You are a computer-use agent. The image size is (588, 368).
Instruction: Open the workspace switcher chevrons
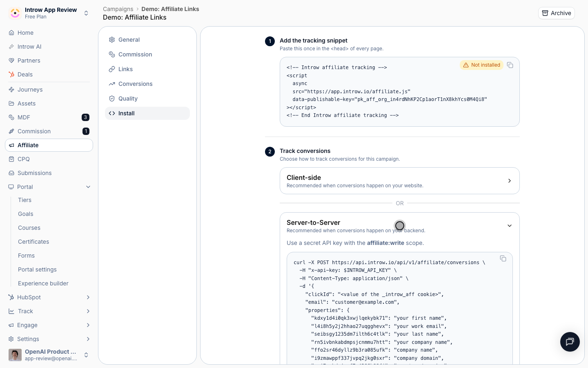(x=86, y=13)
